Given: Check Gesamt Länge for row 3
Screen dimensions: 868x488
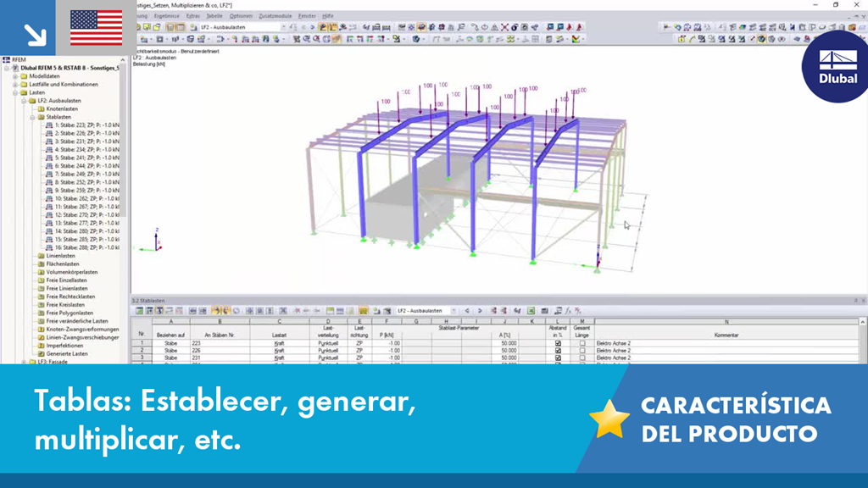Looking at the screenshot, I should coord(581,358).
